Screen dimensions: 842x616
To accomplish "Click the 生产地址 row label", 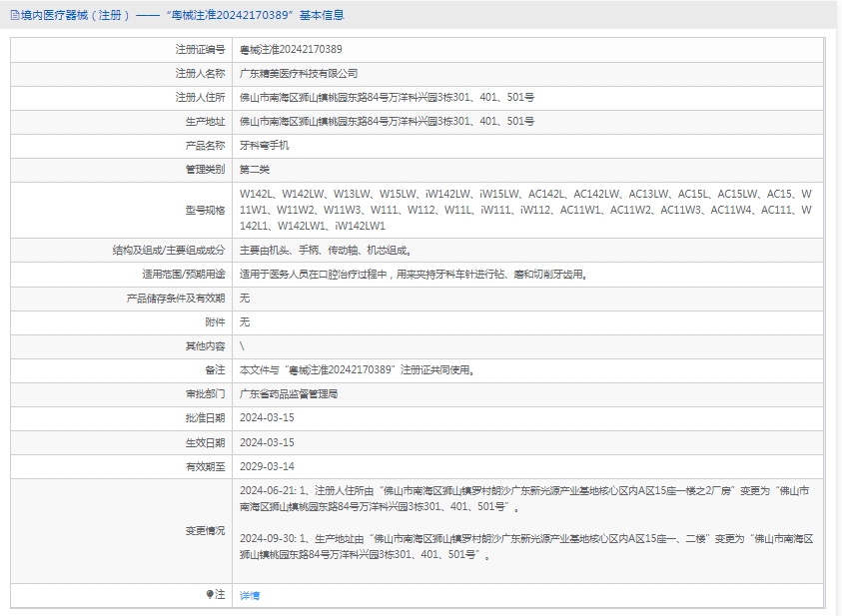I will click(205, 121).
